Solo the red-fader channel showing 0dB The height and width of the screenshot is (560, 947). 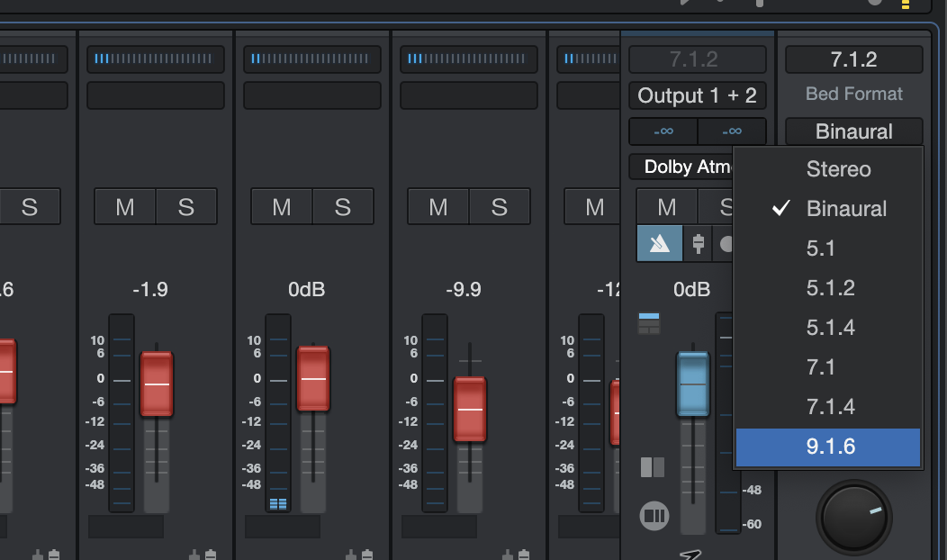point(342,206)
